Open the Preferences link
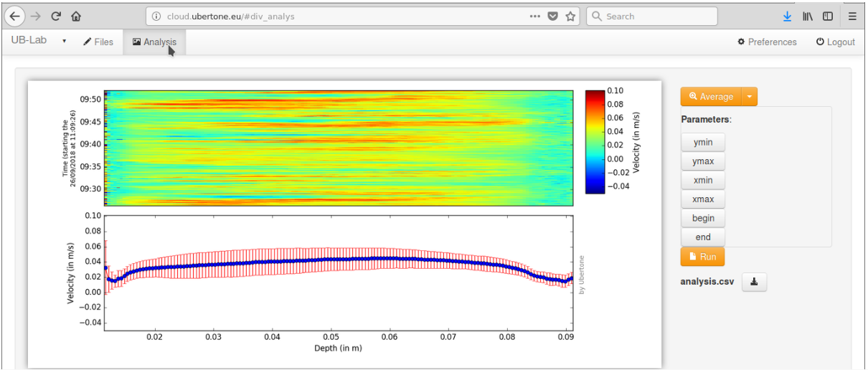The width and height of the screenshot is (868, 370). click(767, 42)
